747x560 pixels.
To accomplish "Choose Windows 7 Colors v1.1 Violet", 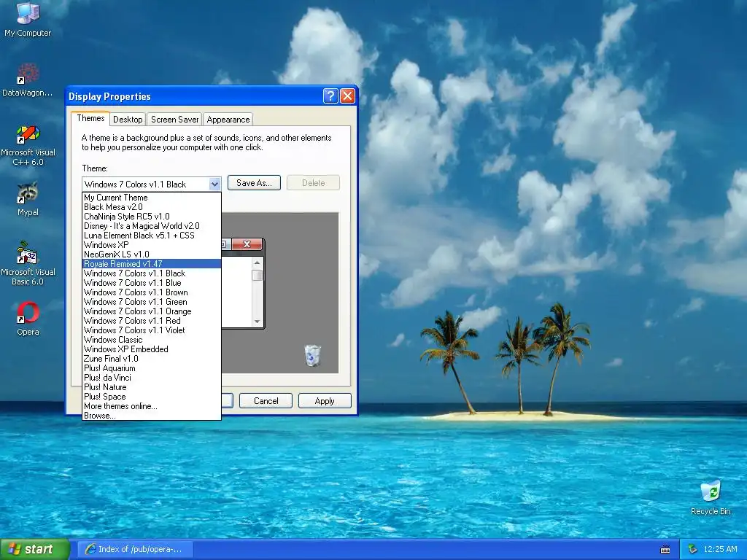I will (x=152, y=330).
